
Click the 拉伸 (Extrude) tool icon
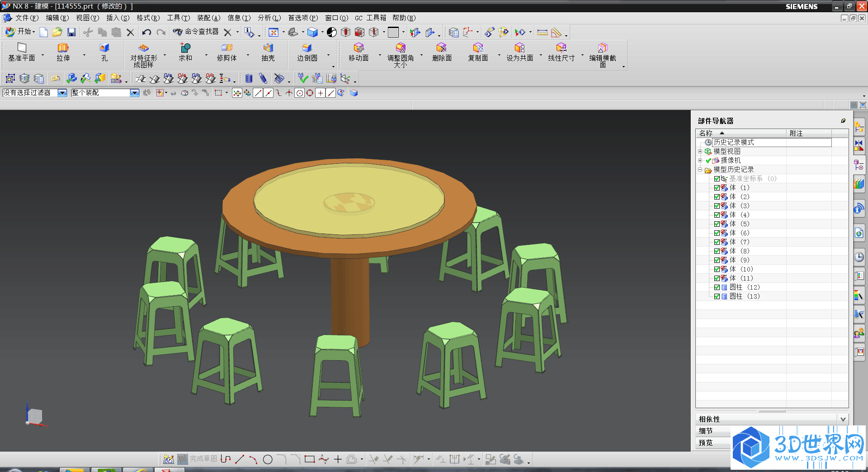63,48
